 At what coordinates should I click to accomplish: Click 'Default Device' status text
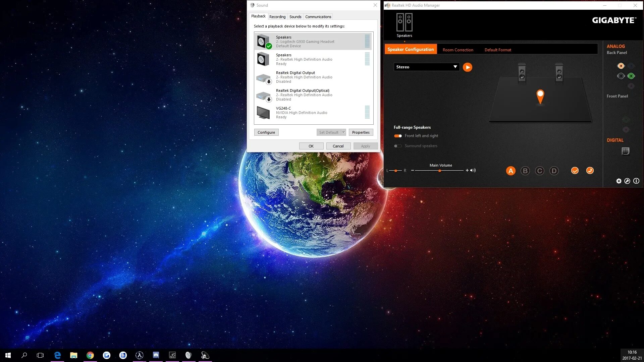tap(288, 46)
